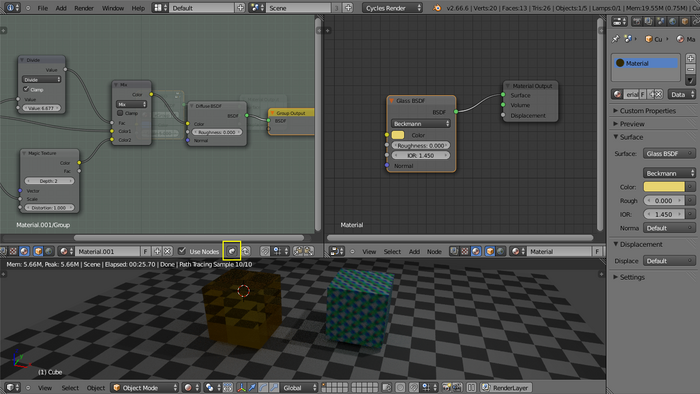The width and height of the screenshot is (700, 394).
Task: Open Beckmann distribution dropdown in Glass BSDF node
Action: 421,124
